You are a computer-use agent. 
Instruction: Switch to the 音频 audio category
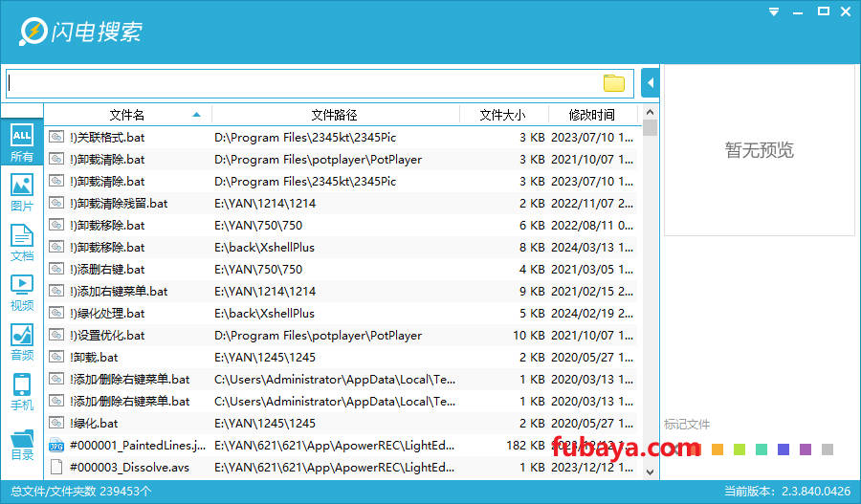pos(21,342)
